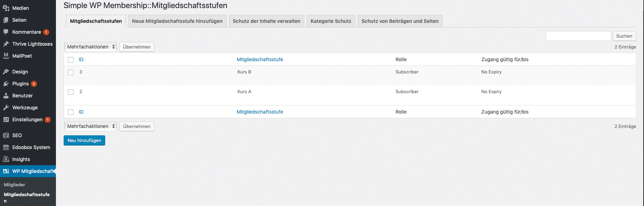Open top Mehrfachaktionen dropdown

point(90,47)
